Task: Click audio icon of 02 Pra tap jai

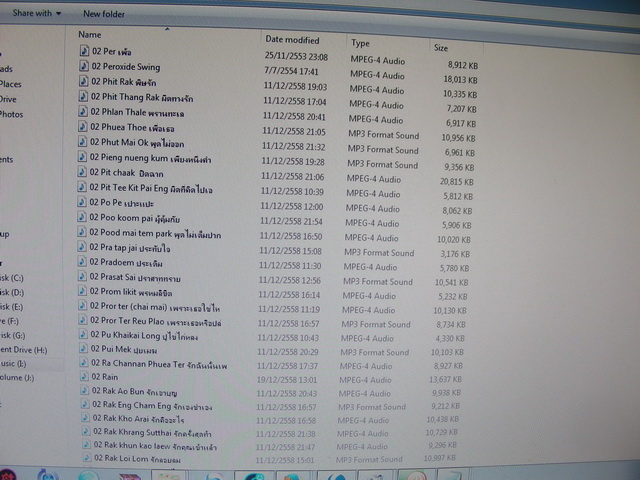Action: (82, 247)
